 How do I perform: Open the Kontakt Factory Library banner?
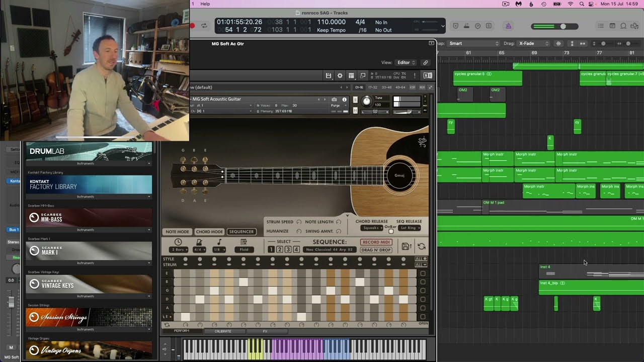[89, 185]
